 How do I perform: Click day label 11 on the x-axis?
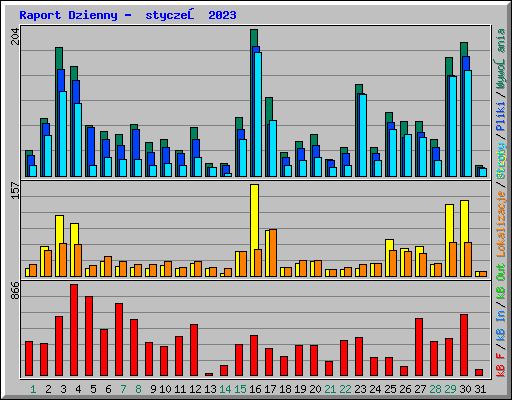[180, 389]
